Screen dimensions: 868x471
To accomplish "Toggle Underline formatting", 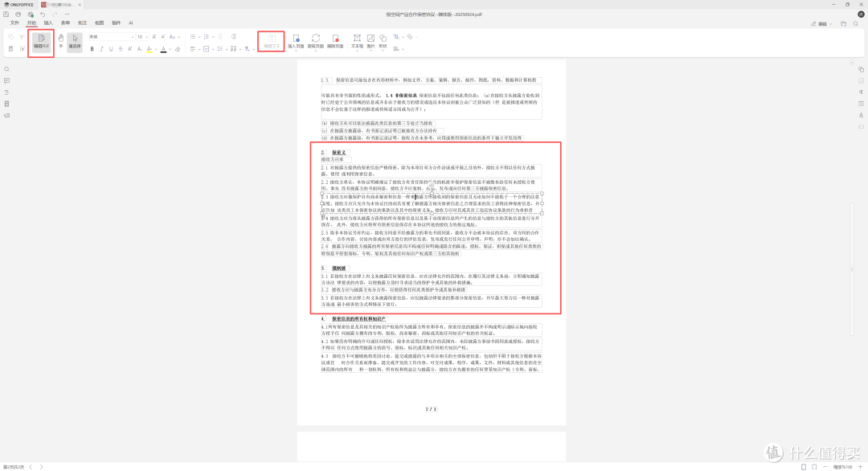I will coord(111,49).
